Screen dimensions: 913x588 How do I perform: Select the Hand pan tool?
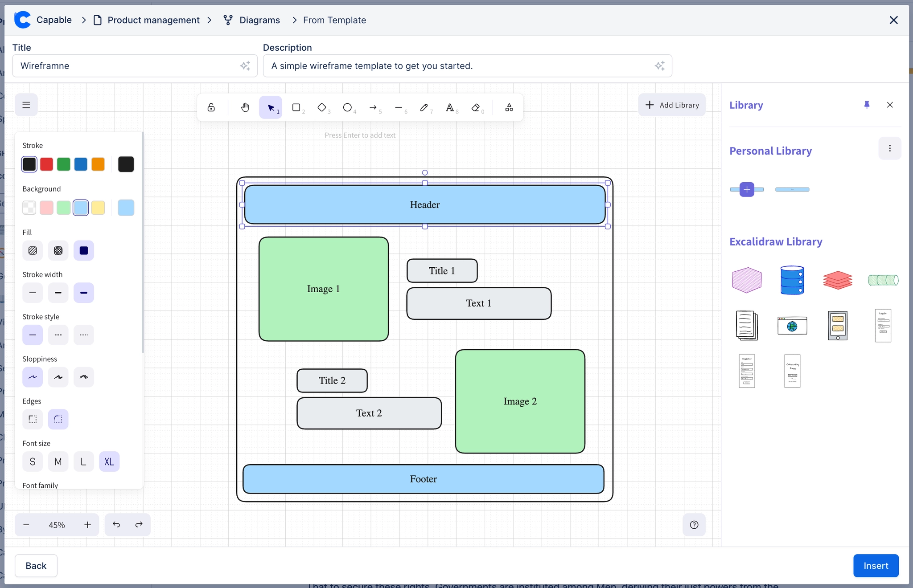[245, 107]
